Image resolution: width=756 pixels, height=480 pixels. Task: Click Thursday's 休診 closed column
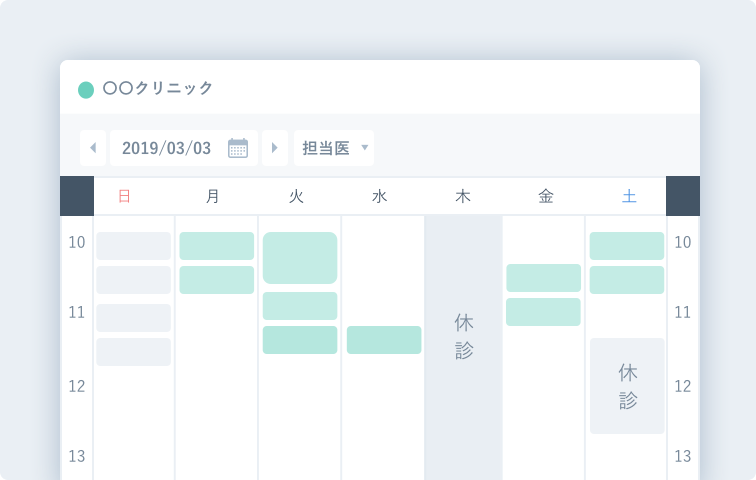tap(464, 336)
